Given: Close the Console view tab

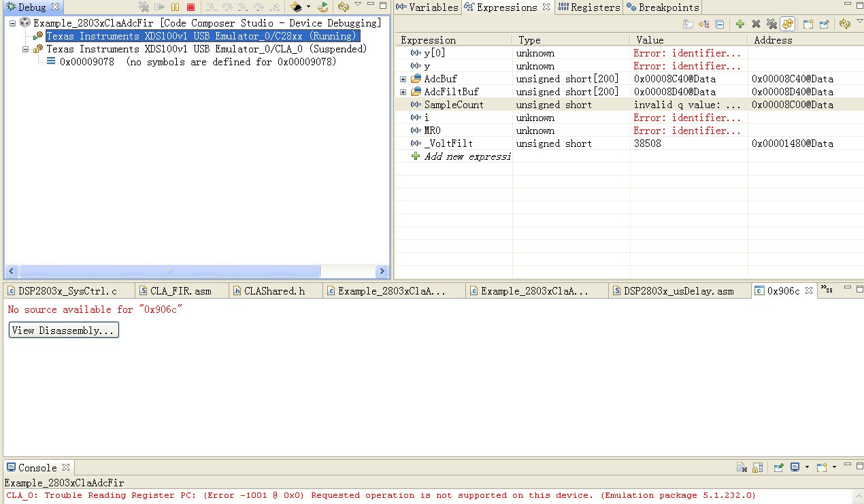Looking at the screenshot, I should point(66,468).
